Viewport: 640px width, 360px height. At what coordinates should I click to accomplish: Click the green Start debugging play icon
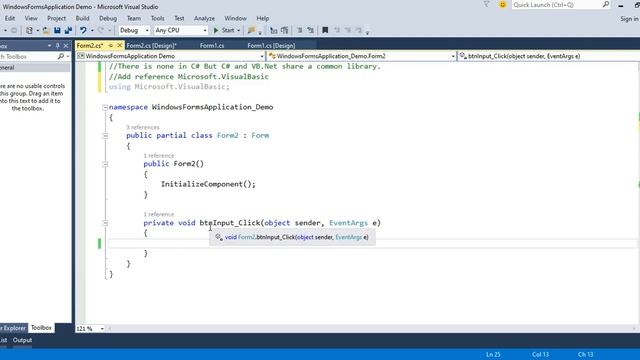pos(216,30)
